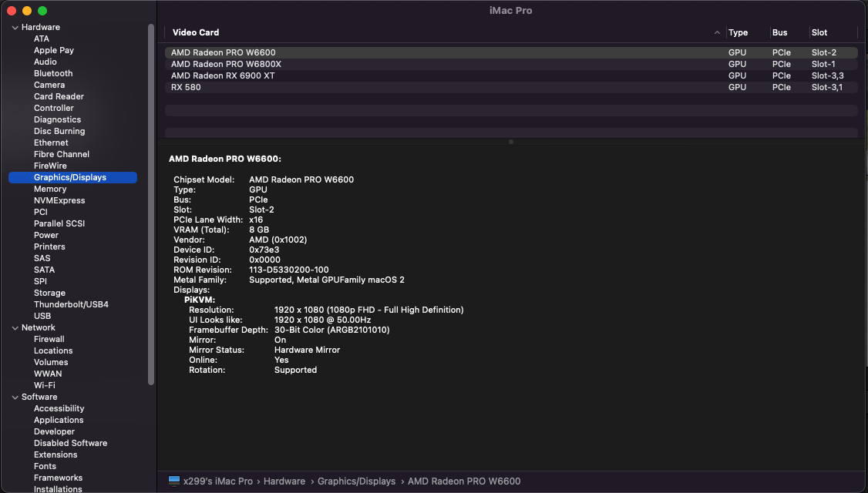Sort by Bus column header
Image resolution: width=868 pixels, height=493 pixels.
point(779,32)
